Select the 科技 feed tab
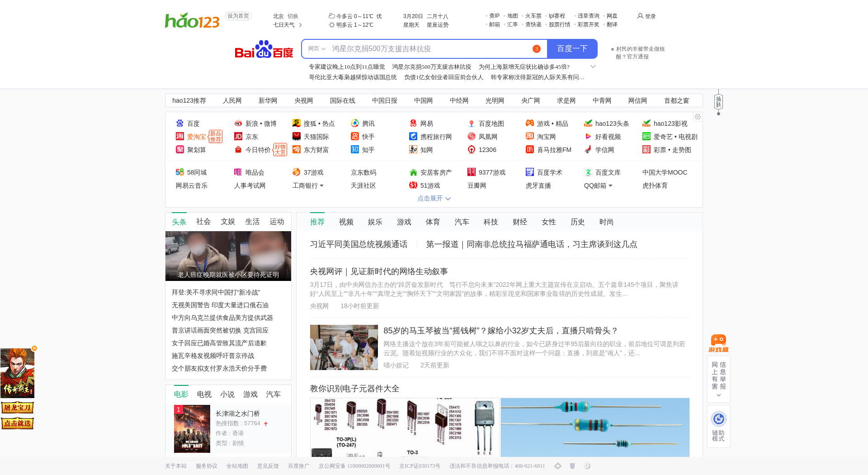The image size is (868, 475). click(x=491, y=222)
